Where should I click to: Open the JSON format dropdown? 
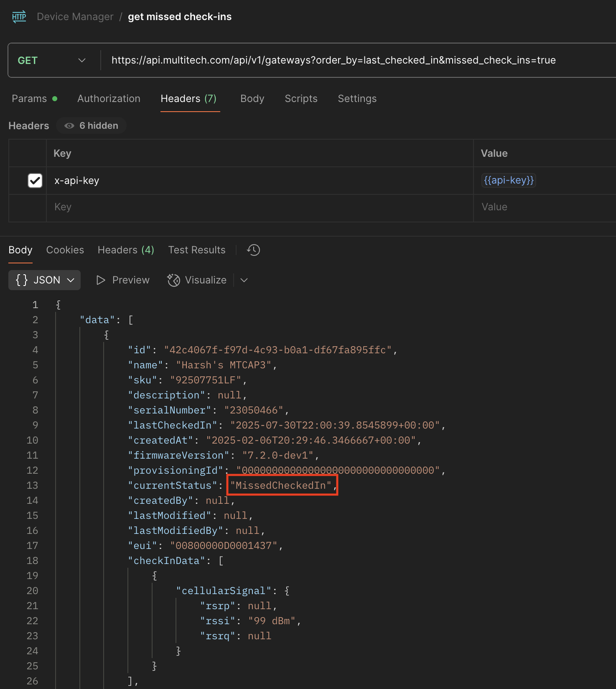click(44, 280)
